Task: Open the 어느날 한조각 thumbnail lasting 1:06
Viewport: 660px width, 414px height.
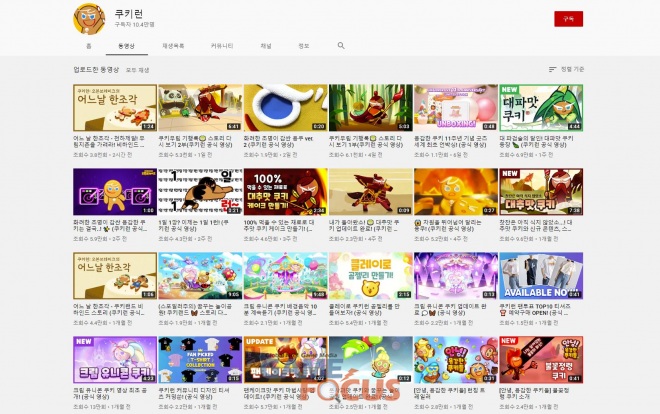Action: 115,276
